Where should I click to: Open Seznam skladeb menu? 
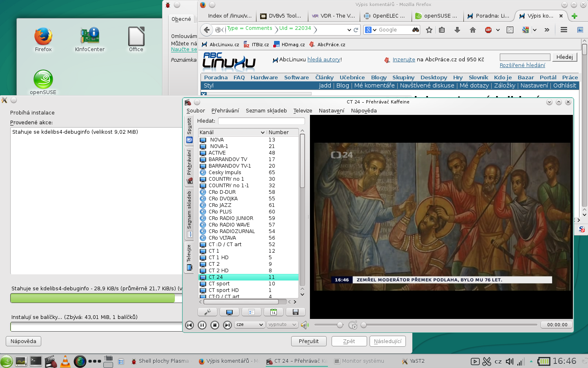266,111
